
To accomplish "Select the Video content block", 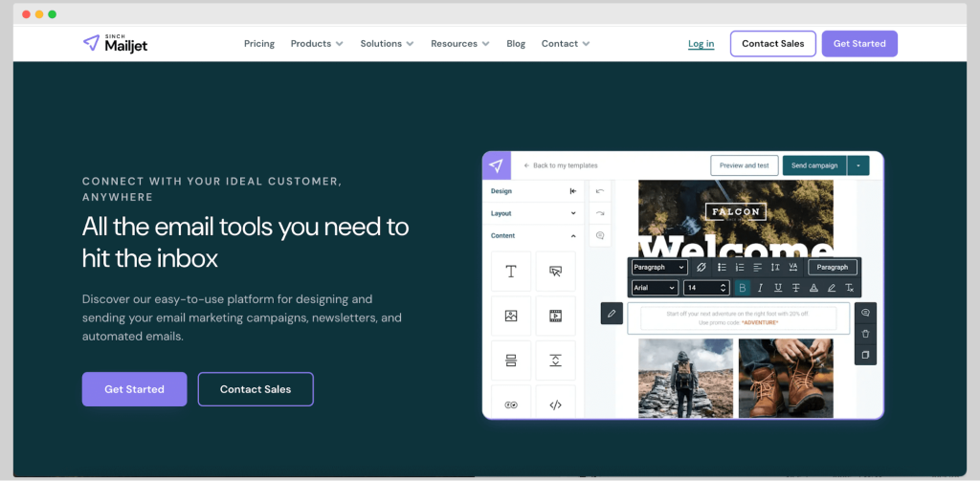I will coord(556,316).
